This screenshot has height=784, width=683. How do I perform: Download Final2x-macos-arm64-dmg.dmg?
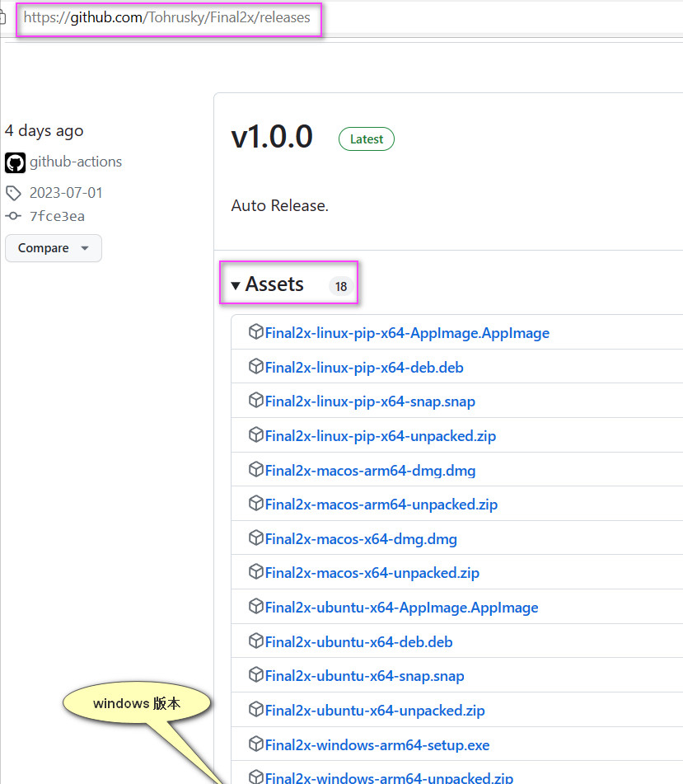370,471
